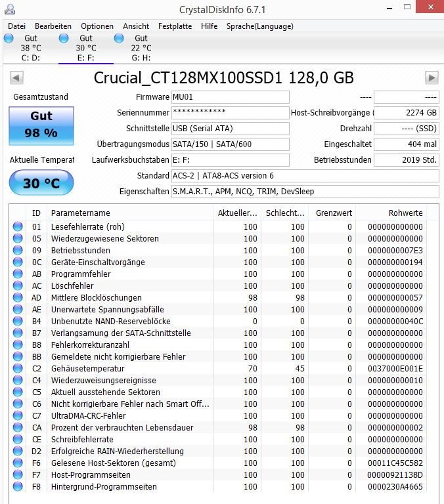
Task: Click status orb for Unerwartete Spannungsabfälle
Action: [18, 309]
